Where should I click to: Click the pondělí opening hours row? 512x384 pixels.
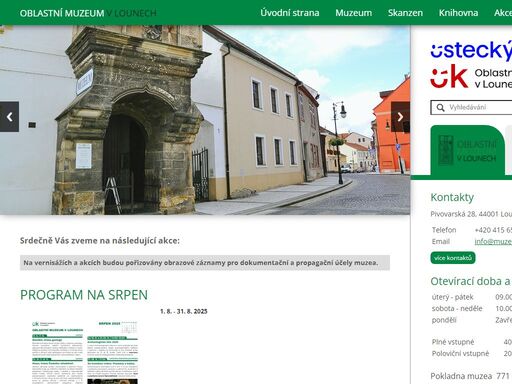click(472, 320)
